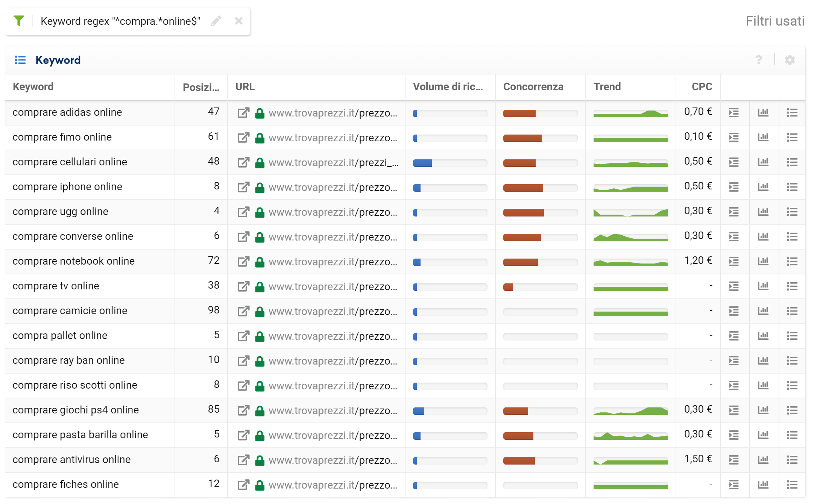This screenshot has width=814, height=504.
Task: Click keyword comprare pasta barilla online
Action: [x=80, y=435]
